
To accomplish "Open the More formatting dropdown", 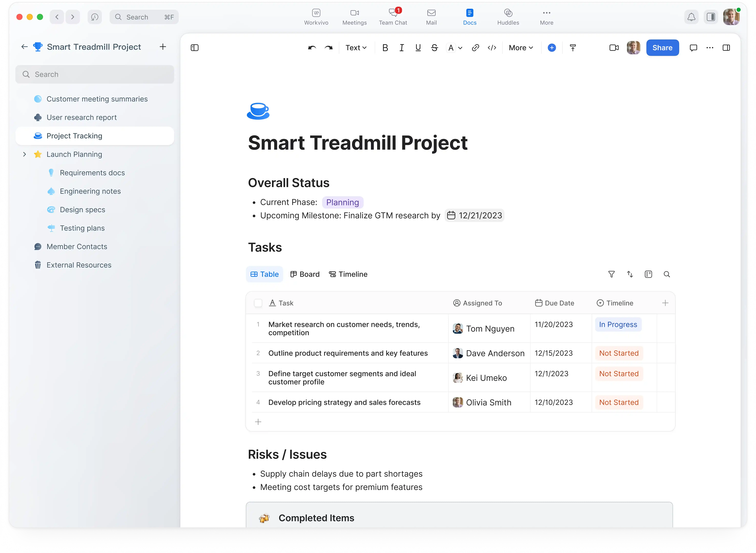I will click(521, 48).
